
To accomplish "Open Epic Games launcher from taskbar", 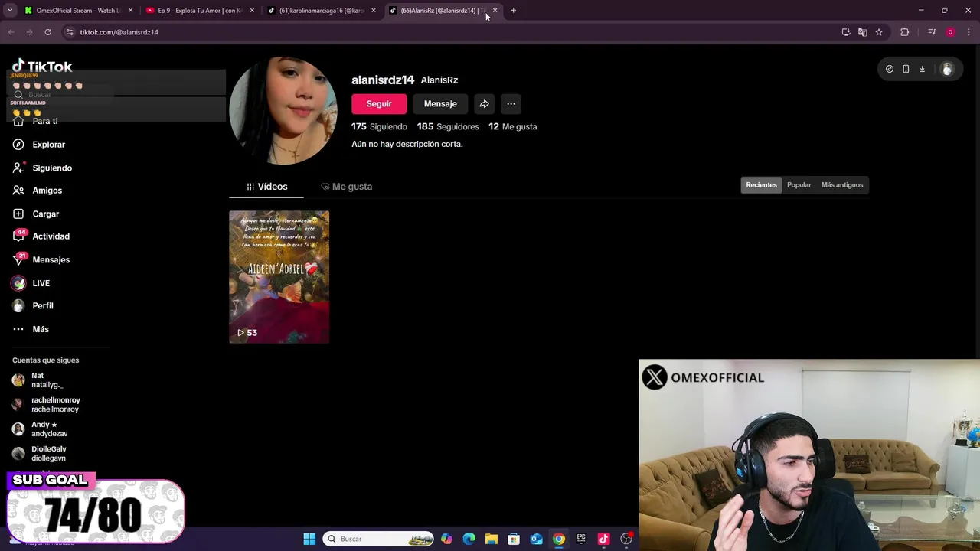I will pos(581,540).
